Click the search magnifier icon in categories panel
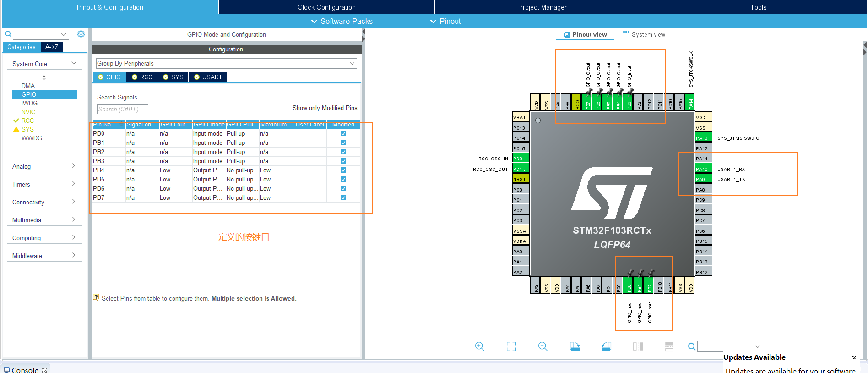Screen dimensions: 868x373 pyautogui.click(x=8, y=34)
